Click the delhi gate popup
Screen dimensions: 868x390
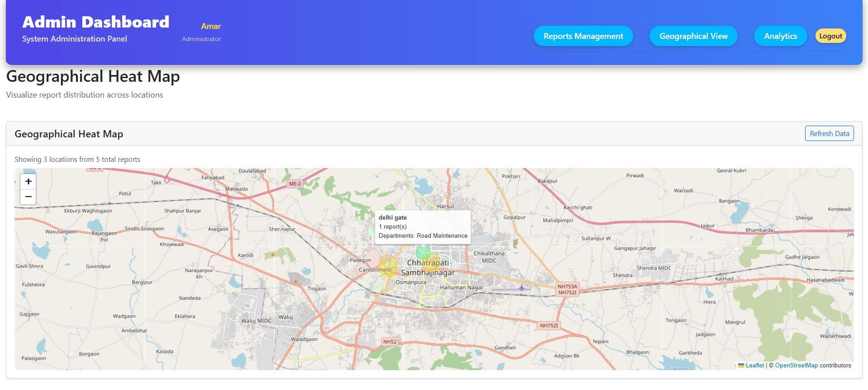(423, 227)
